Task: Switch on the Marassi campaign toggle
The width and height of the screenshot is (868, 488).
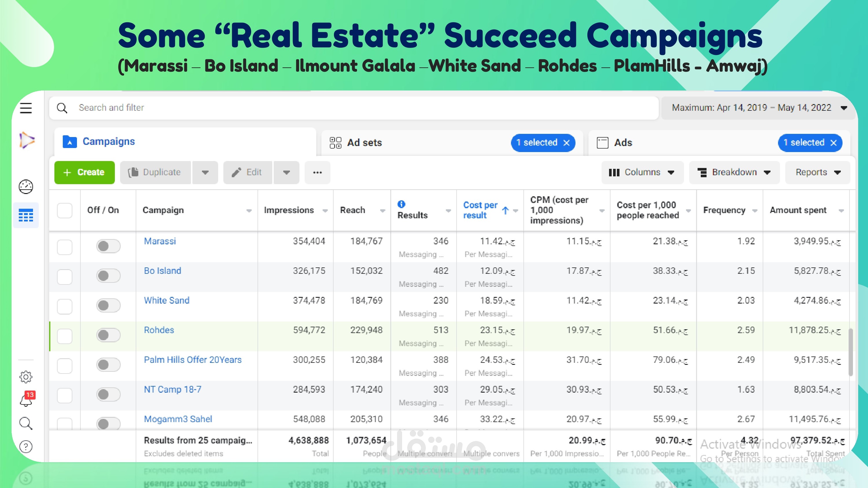Action: (108, 246)
